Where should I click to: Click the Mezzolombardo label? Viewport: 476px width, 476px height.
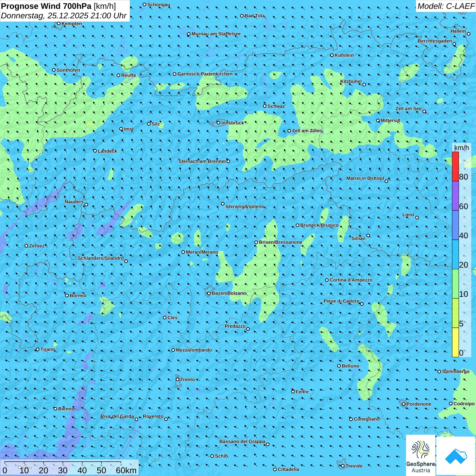pyautogui.click(x=194, y=350)
